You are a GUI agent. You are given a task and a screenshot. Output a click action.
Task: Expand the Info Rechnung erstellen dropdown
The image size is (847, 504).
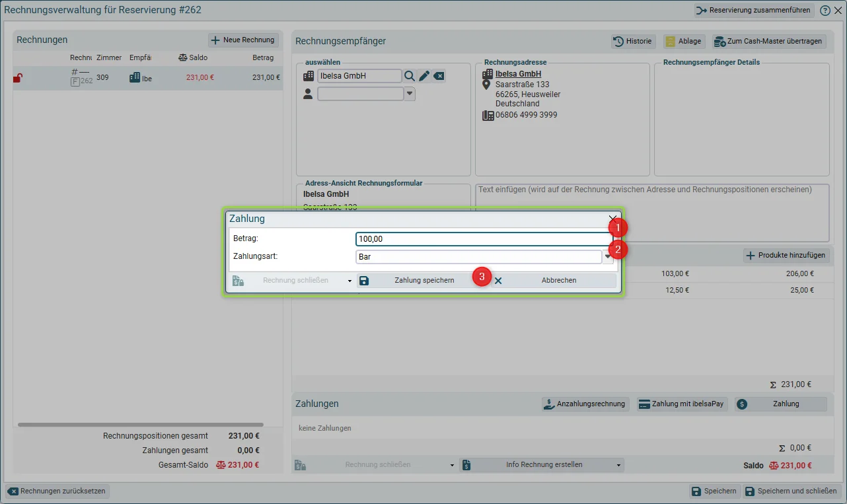tap(619, 465)
